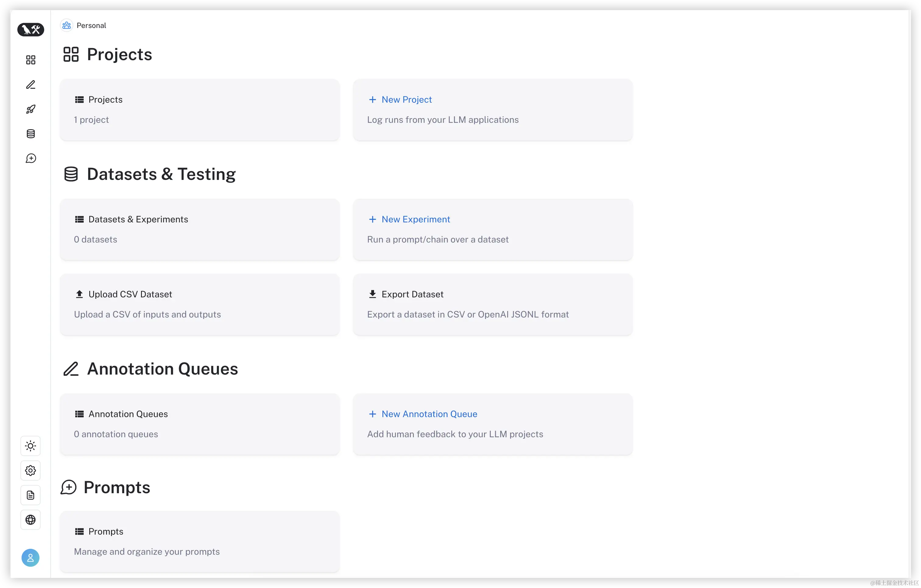Click New Experiment link

[x=415, y=220]
